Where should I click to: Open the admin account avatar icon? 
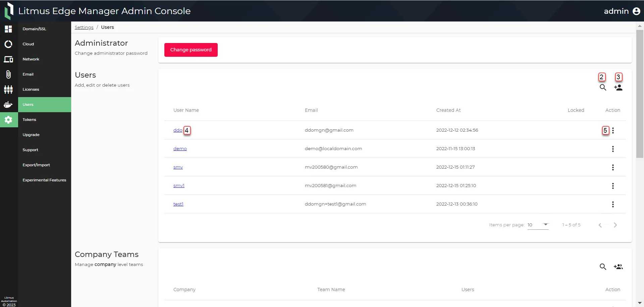[x=636, y=11]
